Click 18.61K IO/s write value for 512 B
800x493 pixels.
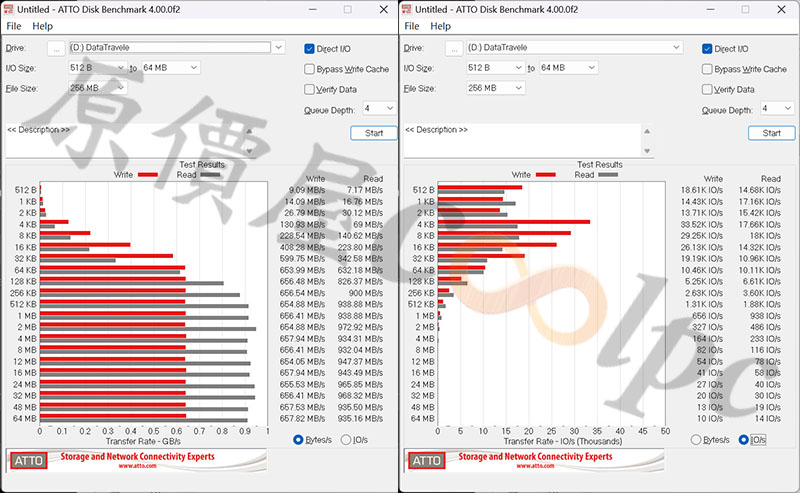[x=702, y=190]
